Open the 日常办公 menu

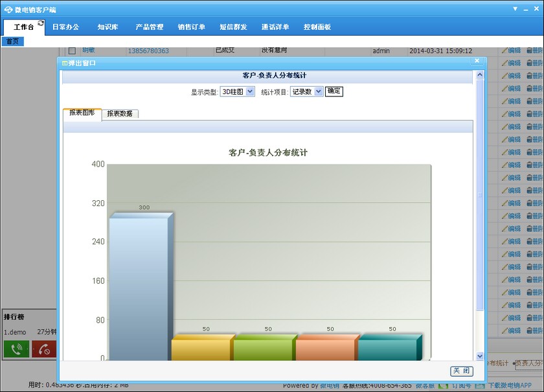point(65,27)
